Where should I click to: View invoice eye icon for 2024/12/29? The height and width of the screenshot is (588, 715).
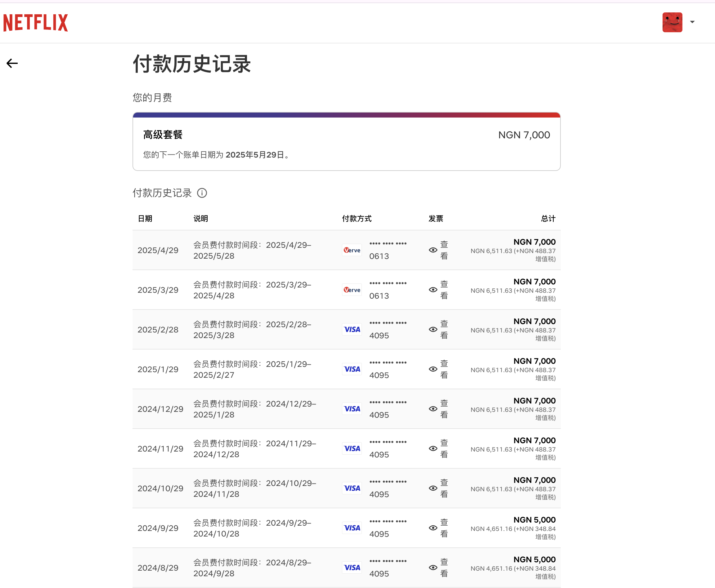pos(433,409)
